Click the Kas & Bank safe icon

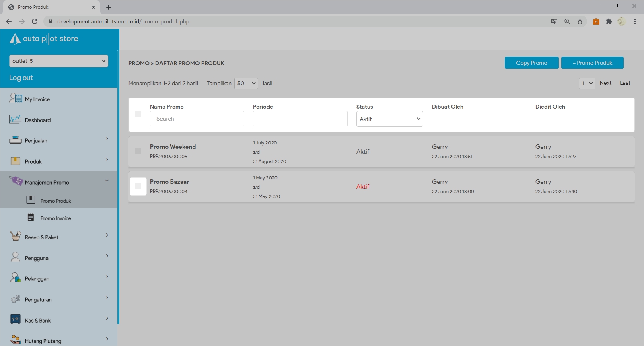pyautogui.click(x=15, y=319)
